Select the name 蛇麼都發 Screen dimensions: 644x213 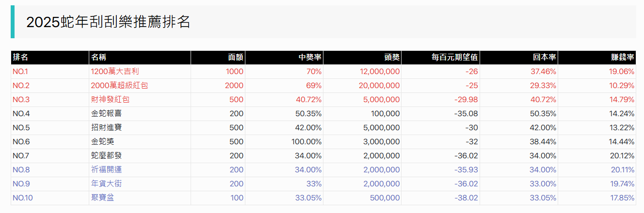click(x=106, y=156)
